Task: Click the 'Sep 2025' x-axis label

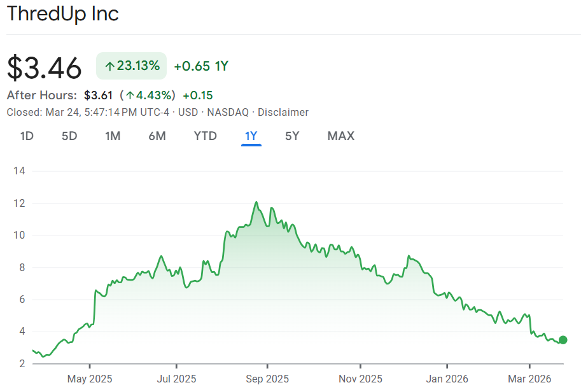Action: pos(267,379)
